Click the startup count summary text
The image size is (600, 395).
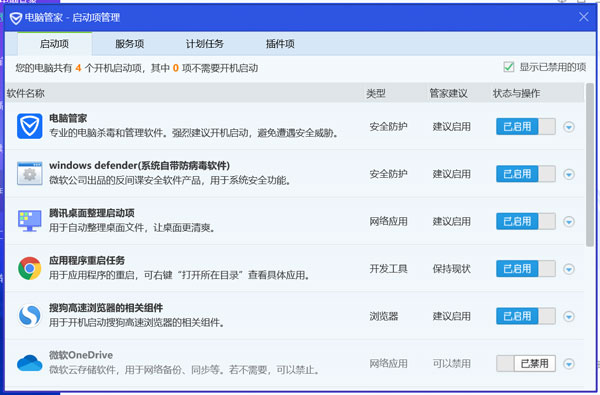click(x=137, y=68)
